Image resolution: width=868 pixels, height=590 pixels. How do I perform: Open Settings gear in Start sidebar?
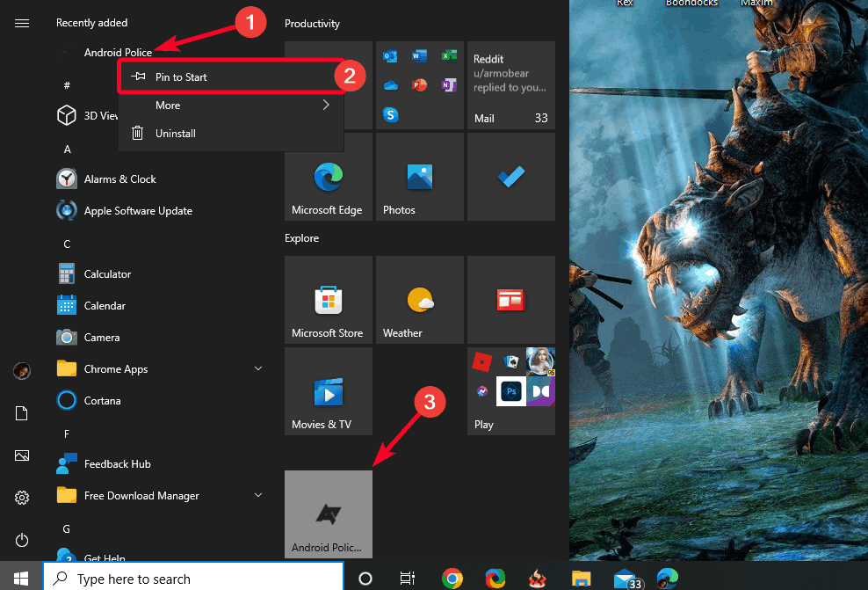pyautogui.click(x=22, y=498)
